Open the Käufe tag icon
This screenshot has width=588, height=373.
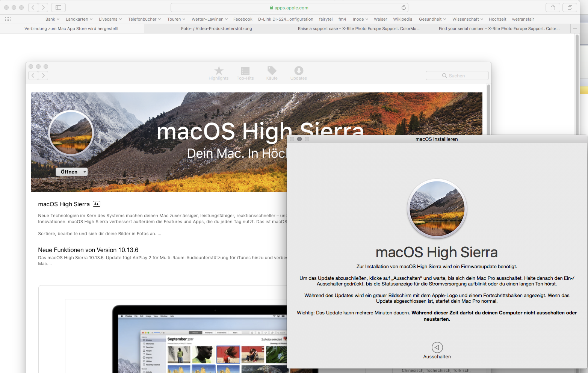(x=272, y=71)
